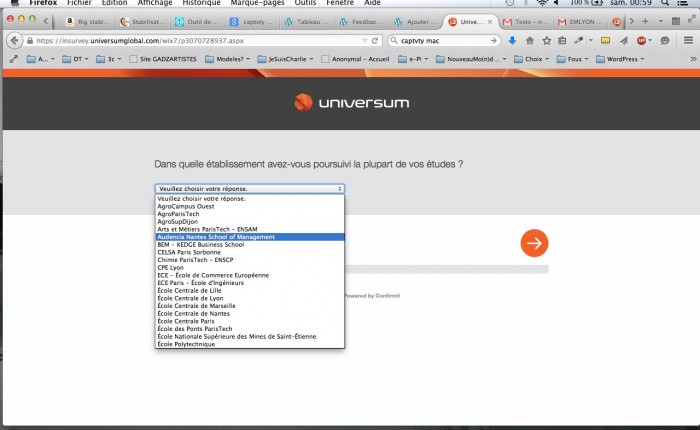Click the browser back arrow button
Viewport: 700px width, 430px height.
[x=14, y=41]
